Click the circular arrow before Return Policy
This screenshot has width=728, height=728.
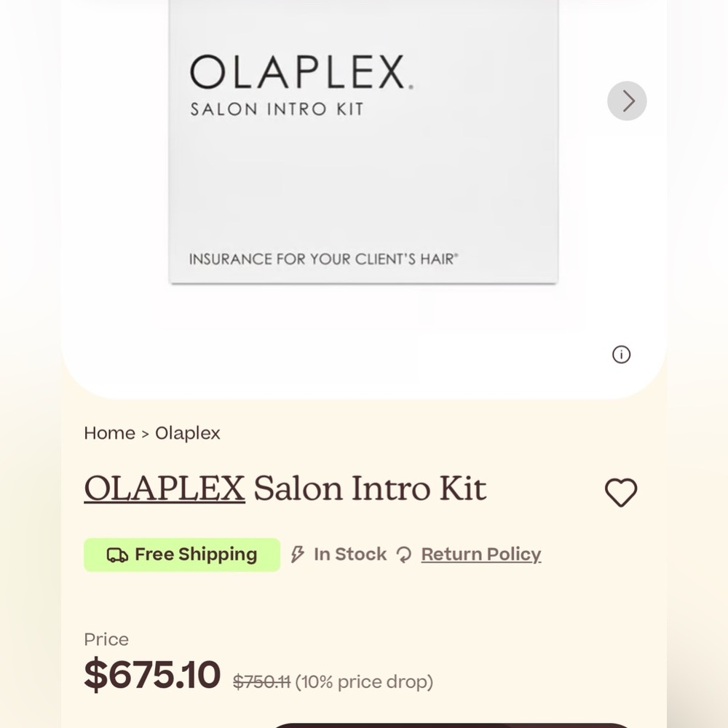tap(403, 554)
